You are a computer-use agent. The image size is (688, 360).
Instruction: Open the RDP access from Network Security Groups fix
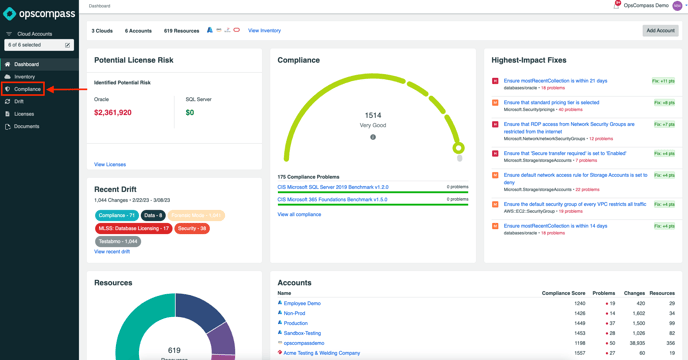pos(569,128)
